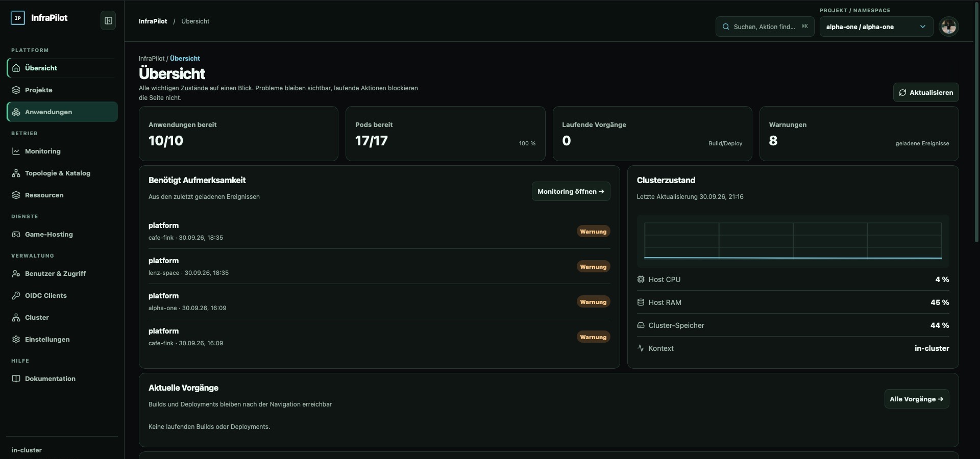Click the Übersicht home icon in sidebar
The image size is (980, 459).
(16, 68)
